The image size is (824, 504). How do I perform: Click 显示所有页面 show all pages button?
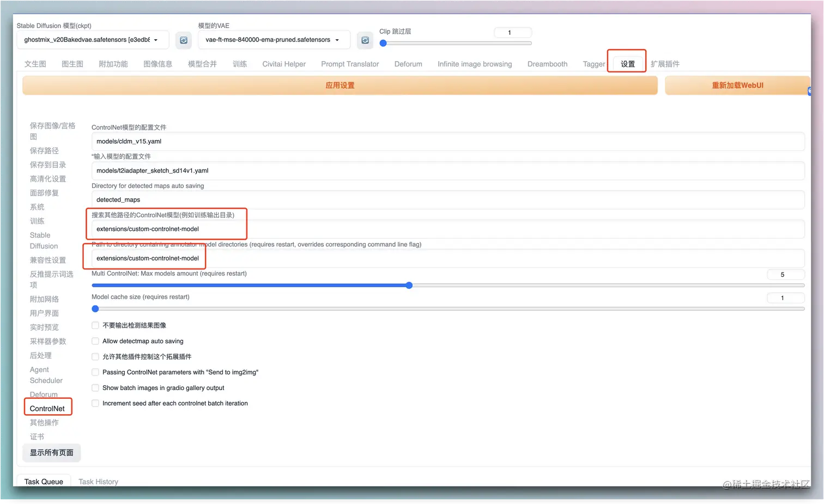(x=52, y=453)
